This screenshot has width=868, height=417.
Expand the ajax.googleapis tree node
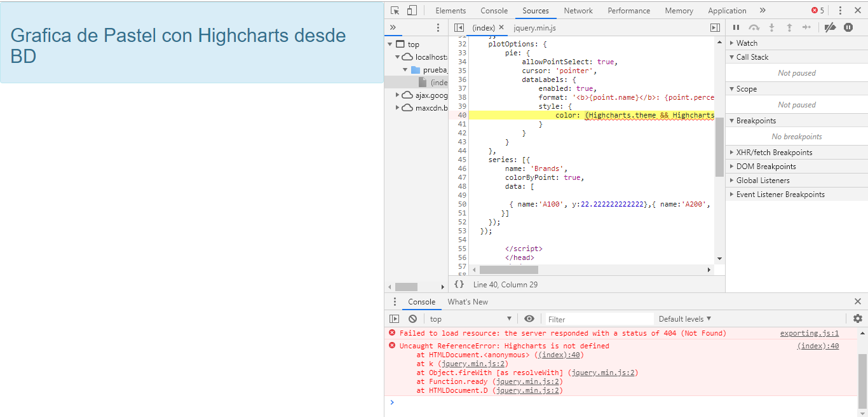[398, 95]
